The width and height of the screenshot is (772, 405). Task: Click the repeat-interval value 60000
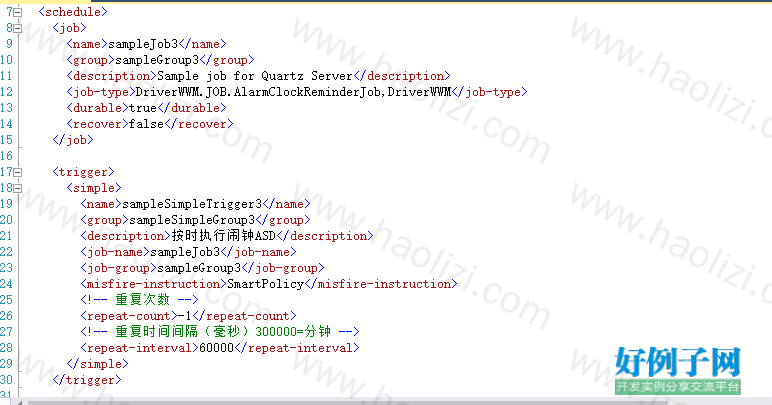click(x=217, y=348)
